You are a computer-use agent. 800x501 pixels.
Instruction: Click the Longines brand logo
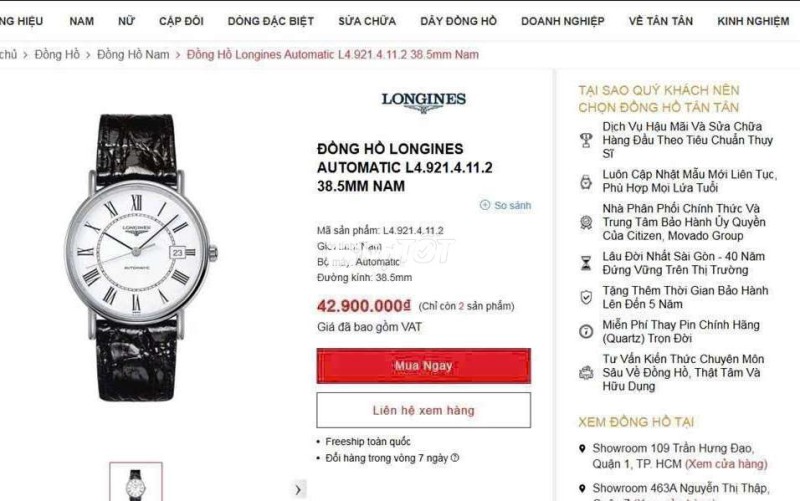pyautogui.click(x=423, y=102)
